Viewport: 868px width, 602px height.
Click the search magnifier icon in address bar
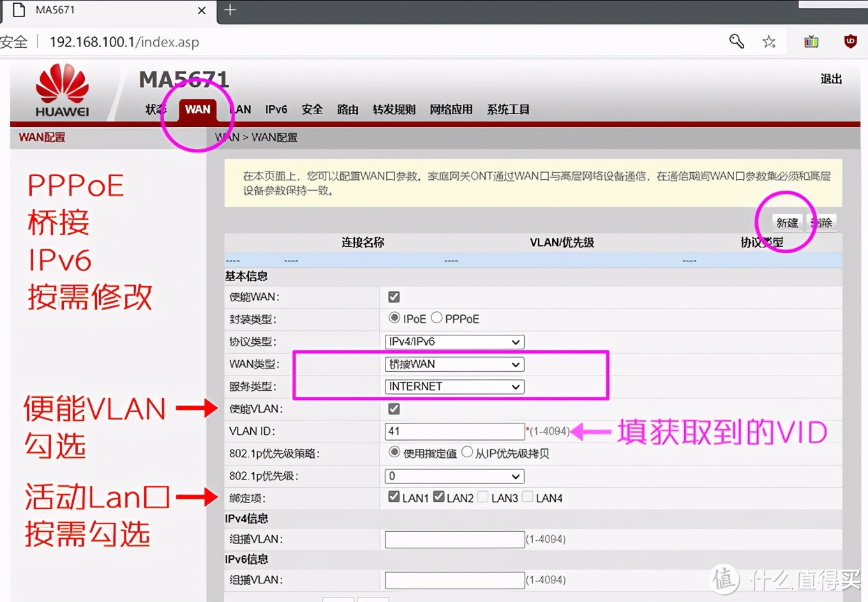[737, 41]
